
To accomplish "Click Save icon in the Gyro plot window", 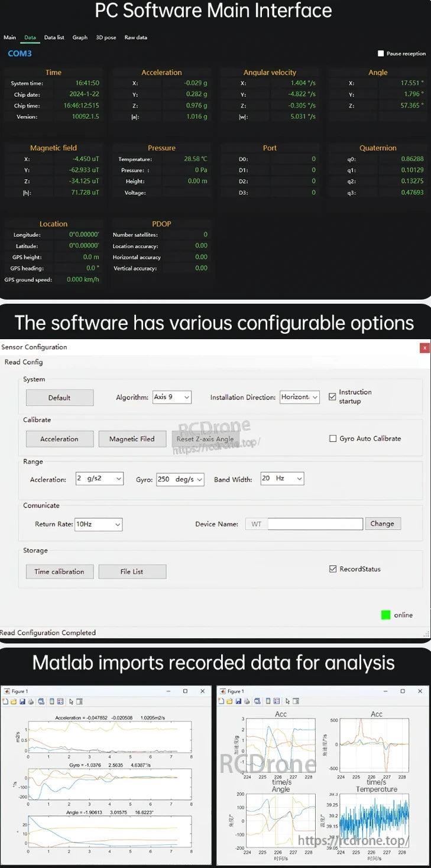I will (x=22, y=701).
